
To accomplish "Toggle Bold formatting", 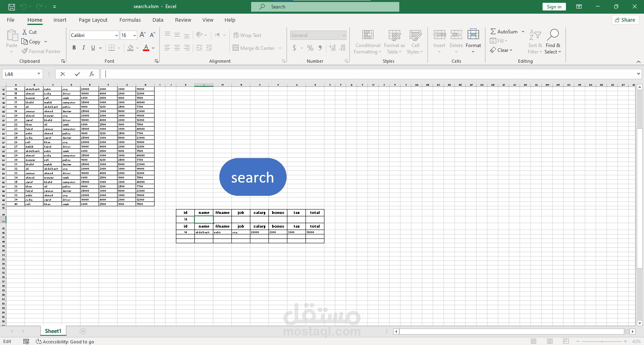I will click(74, 48).
